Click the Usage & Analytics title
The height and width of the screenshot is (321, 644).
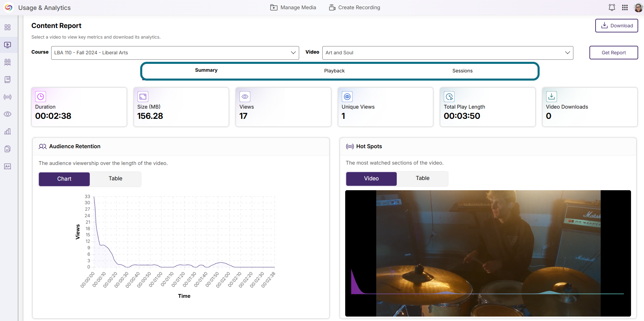[x=44, y=8]
